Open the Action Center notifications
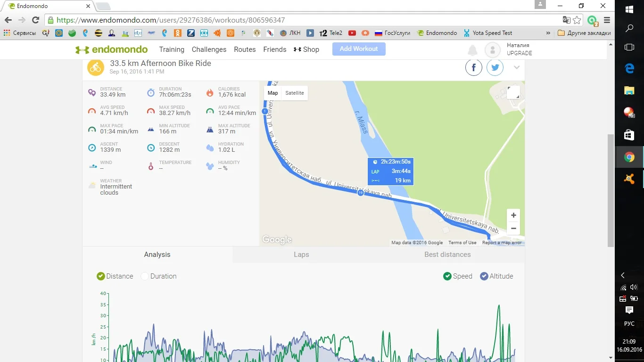This screenshot has width=644, height=362. [x=629, y=310]
